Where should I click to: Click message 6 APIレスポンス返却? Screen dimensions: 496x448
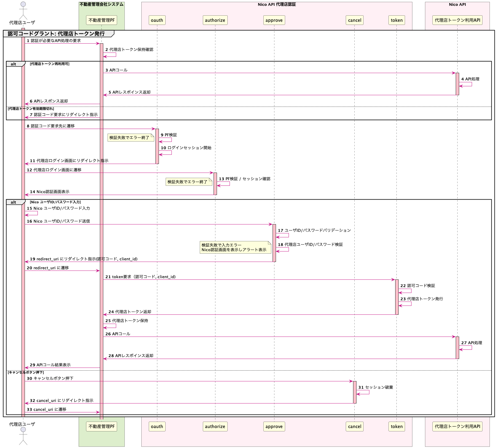pos(49,101)
